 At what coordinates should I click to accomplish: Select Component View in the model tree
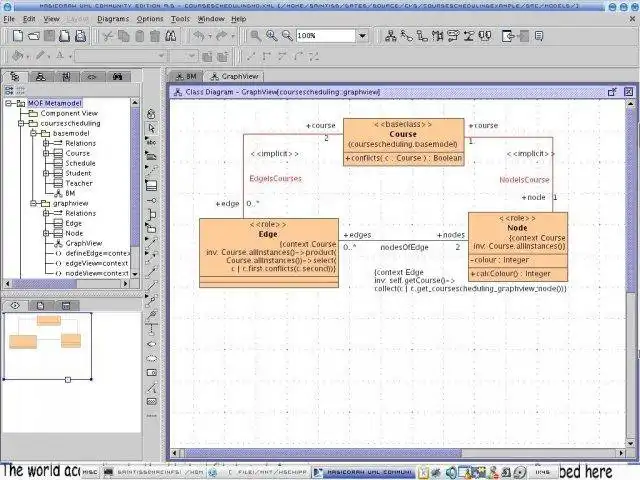tap(69, 113)
